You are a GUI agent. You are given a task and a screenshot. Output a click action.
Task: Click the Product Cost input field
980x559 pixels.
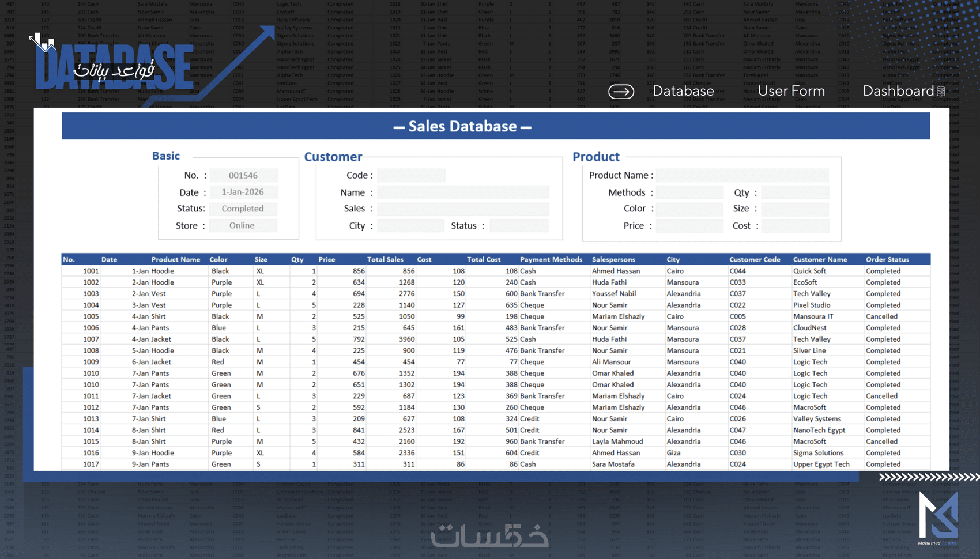click(795, 225)
